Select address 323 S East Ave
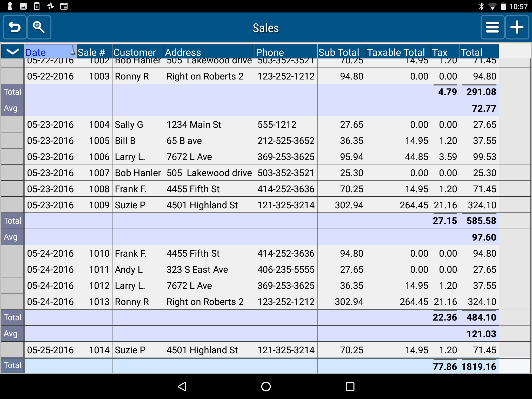The image size is (532, 399). 209,269
